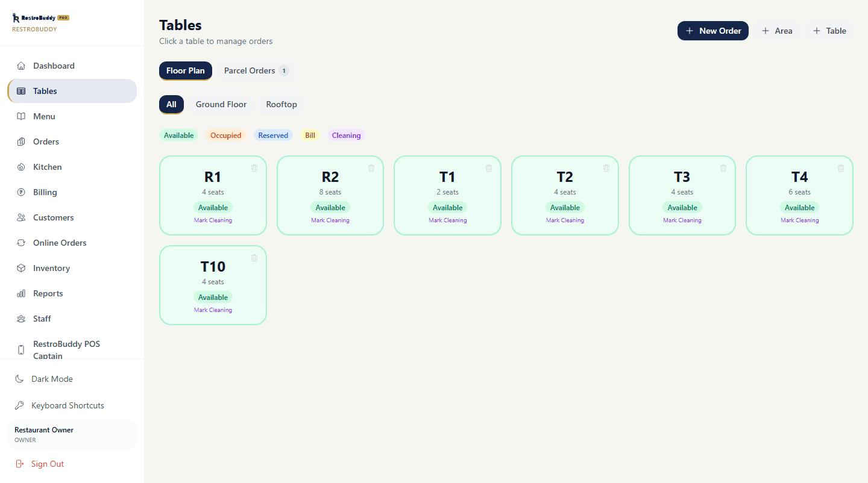Add a new Area

pos(777,31)
